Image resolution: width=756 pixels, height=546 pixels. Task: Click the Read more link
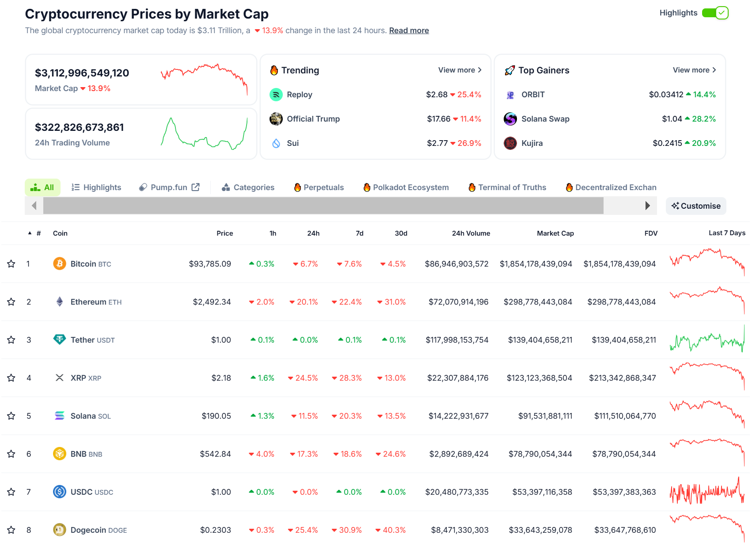click(x=409, y=31)
